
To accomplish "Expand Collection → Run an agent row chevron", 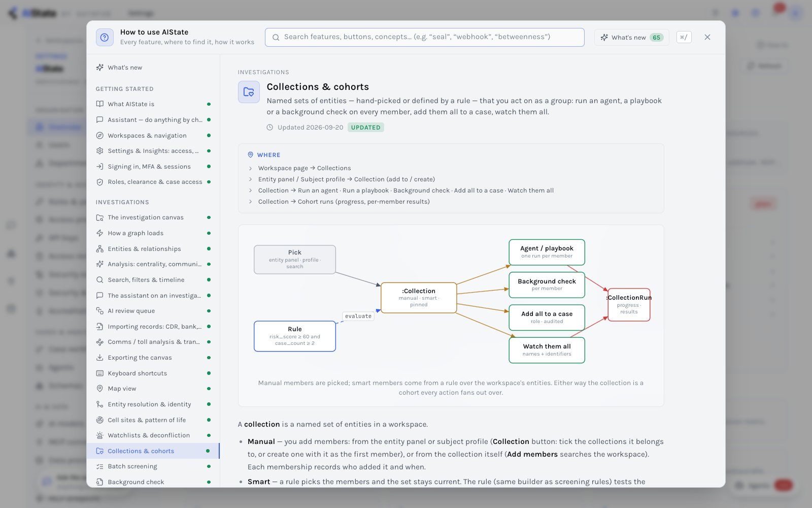I will [x=250, y=190].
